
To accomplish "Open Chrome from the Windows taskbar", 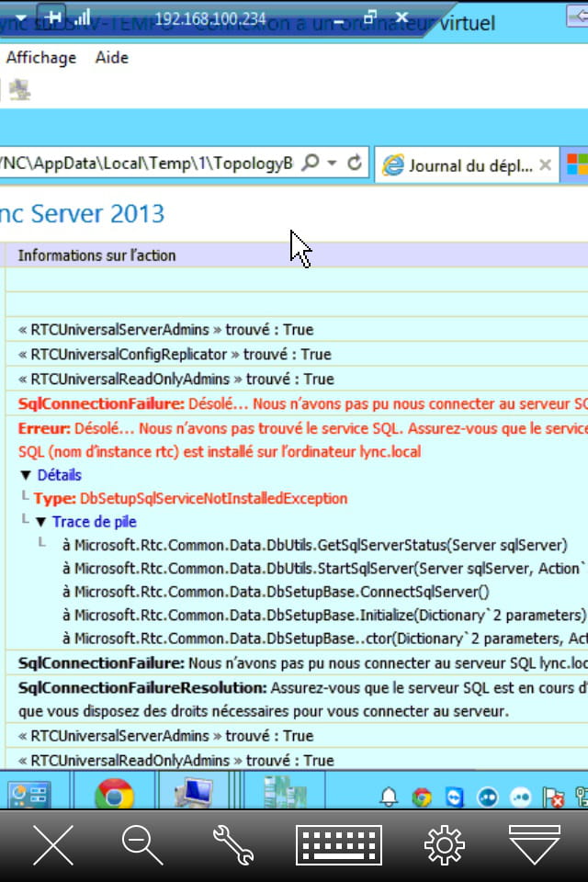I will point(114,793).
